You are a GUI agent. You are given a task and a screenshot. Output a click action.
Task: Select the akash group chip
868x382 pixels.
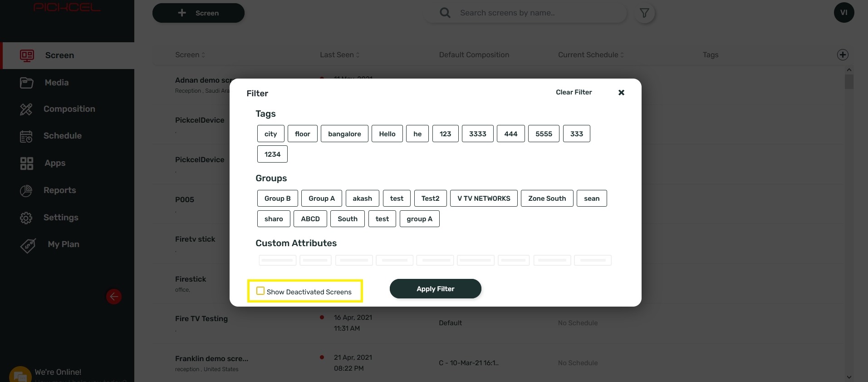point(363,198)
